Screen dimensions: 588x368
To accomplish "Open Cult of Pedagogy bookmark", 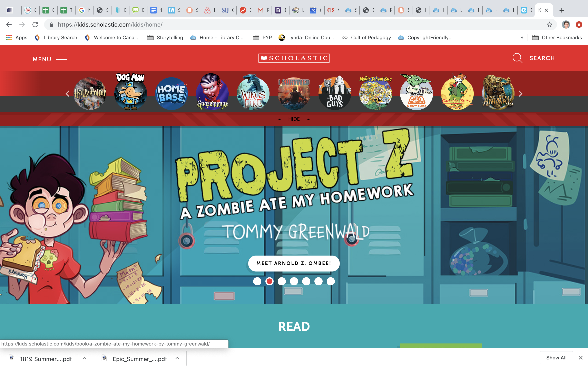I will point(366,37).
